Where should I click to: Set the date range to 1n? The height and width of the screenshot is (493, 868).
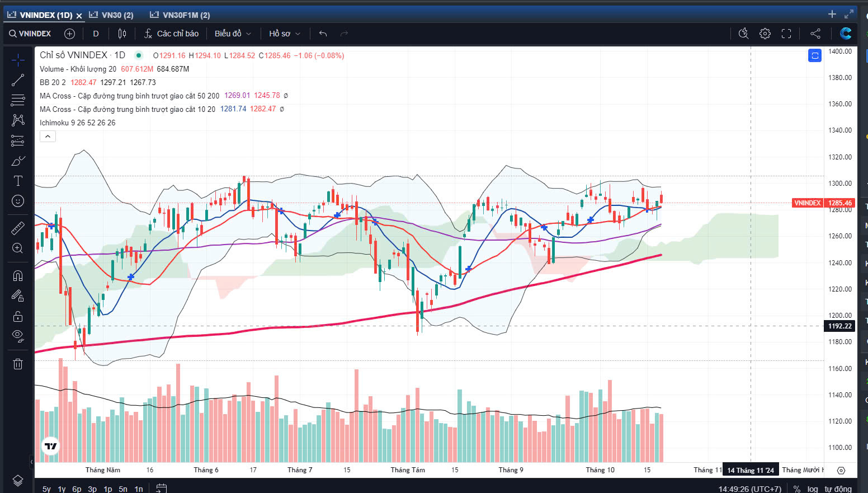138,489
